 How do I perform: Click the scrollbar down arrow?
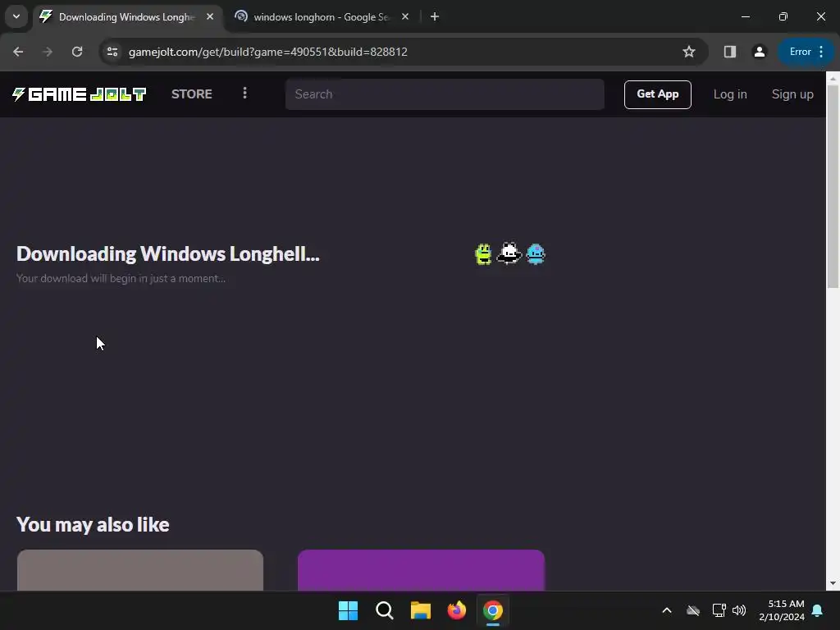pos(833,583)
